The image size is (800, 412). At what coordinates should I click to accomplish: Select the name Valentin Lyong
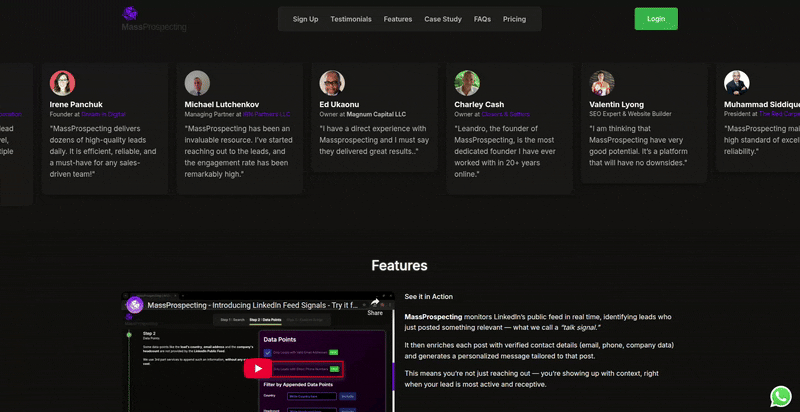616,105
